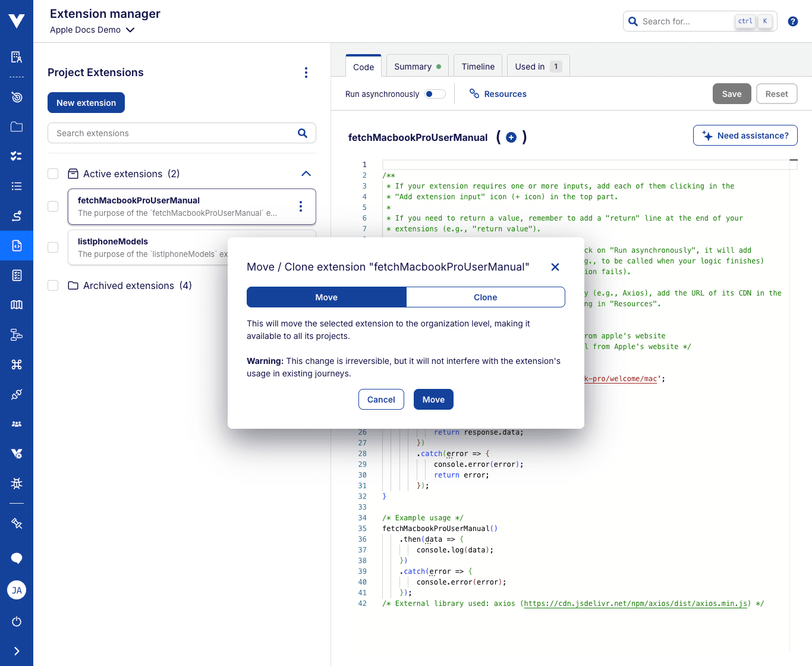Open the target radar sidebar icon
Image resolution: width=812 pixels, height=666 pixels.
click(x=17, y=97)
